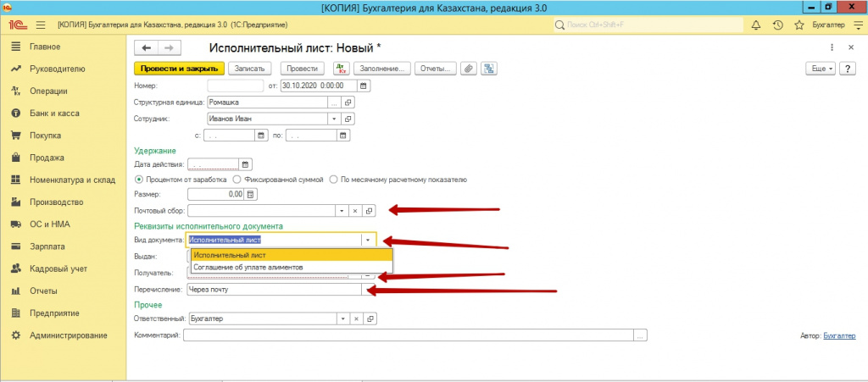Focus the search field Поиск Ctrl+Shift+F
This screenshot has width=868, height=382.
(x=647, y=25)
